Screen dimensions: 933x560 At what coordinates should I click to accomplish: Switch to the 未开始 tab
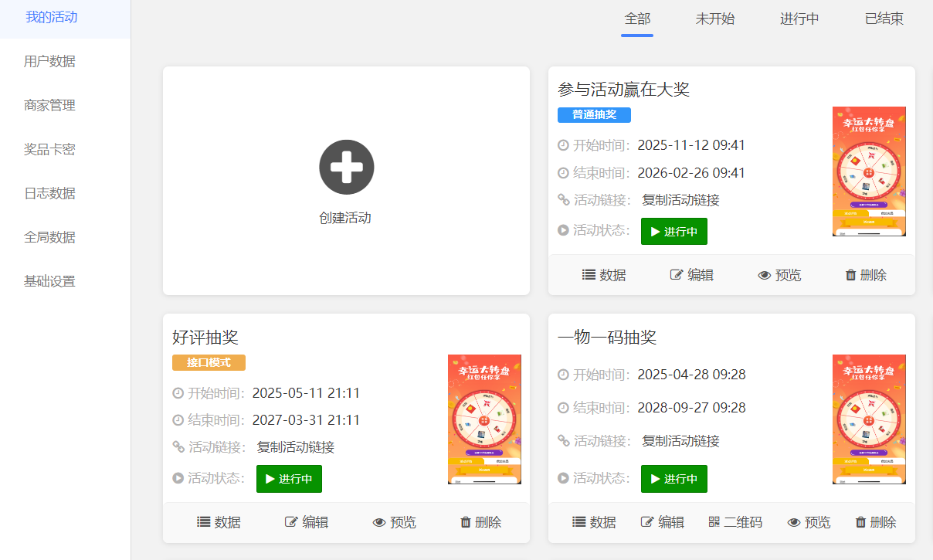pos(715,19)
